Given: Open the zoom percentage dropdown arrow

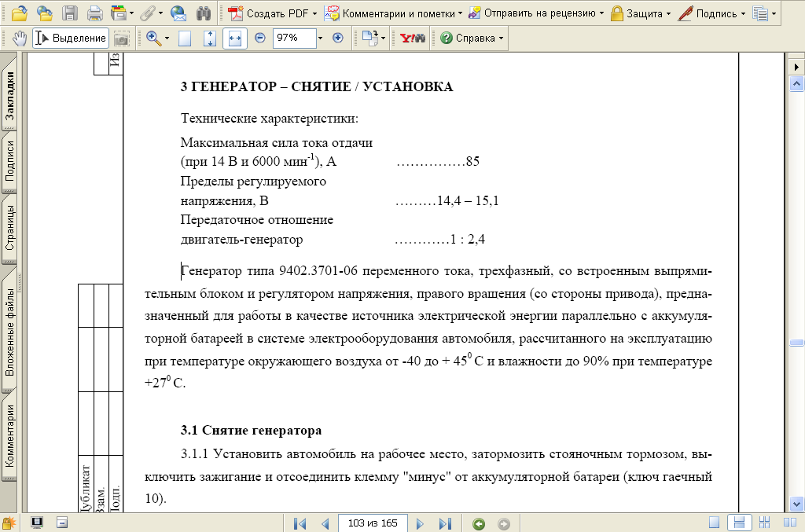Looking at the screenshot, I should click(x=321, y=38).
